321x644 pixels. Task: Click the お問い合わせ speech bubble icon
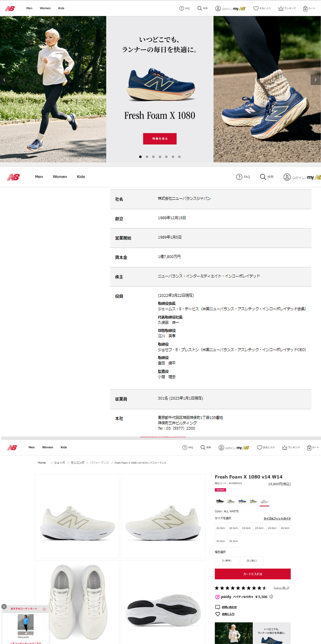[x=217, y=607]
